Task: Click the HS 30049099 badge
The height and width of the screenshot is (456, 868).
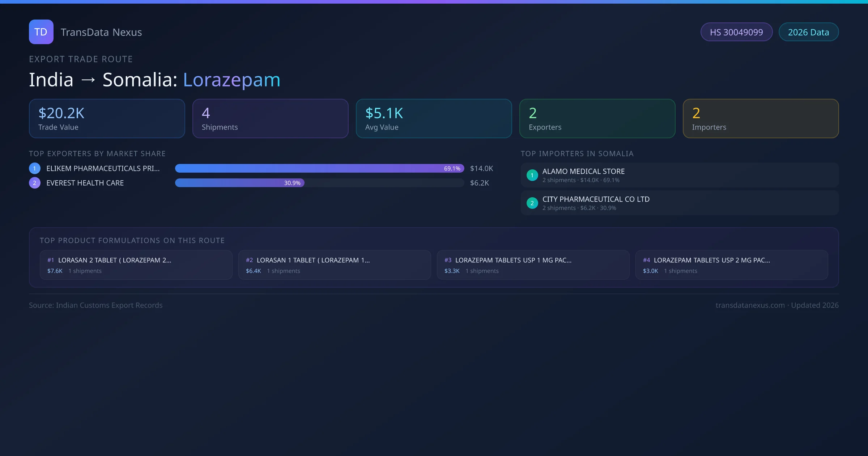Action: click(736, 32)
